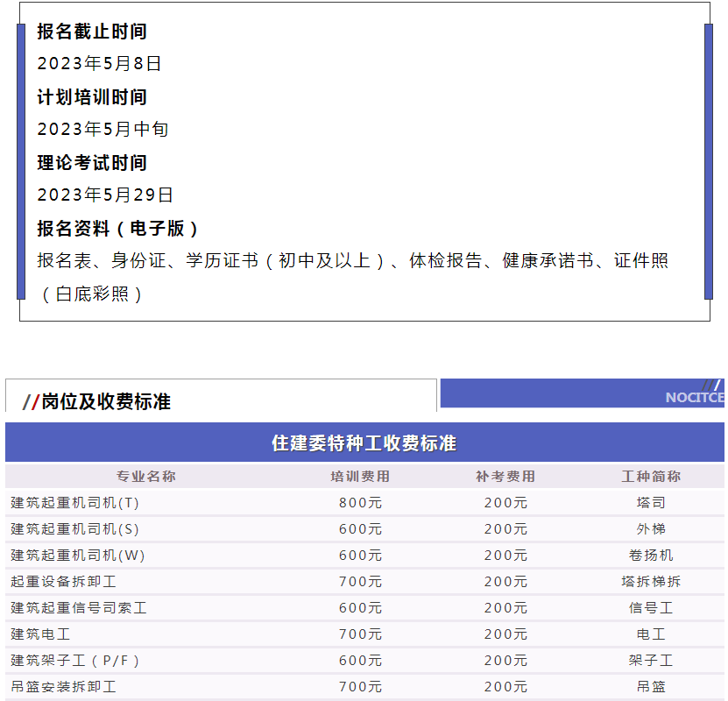
Task: Select the text 2023年5月中旬
Action: point(102,130)
